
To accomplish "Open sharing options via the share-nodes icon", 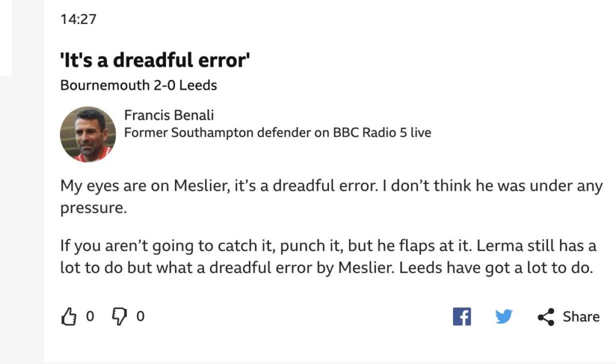I will coord(546,317).
